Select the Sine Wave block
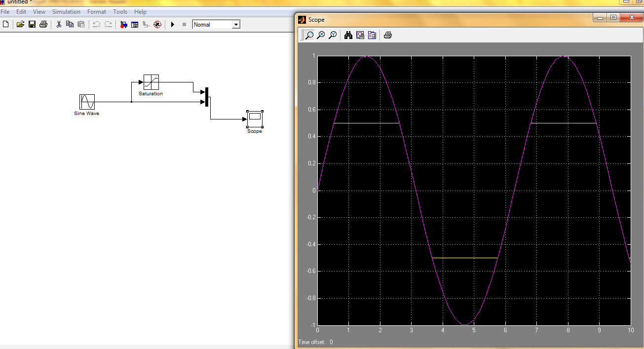Screen dimensions: 644x349 point(86,102)
